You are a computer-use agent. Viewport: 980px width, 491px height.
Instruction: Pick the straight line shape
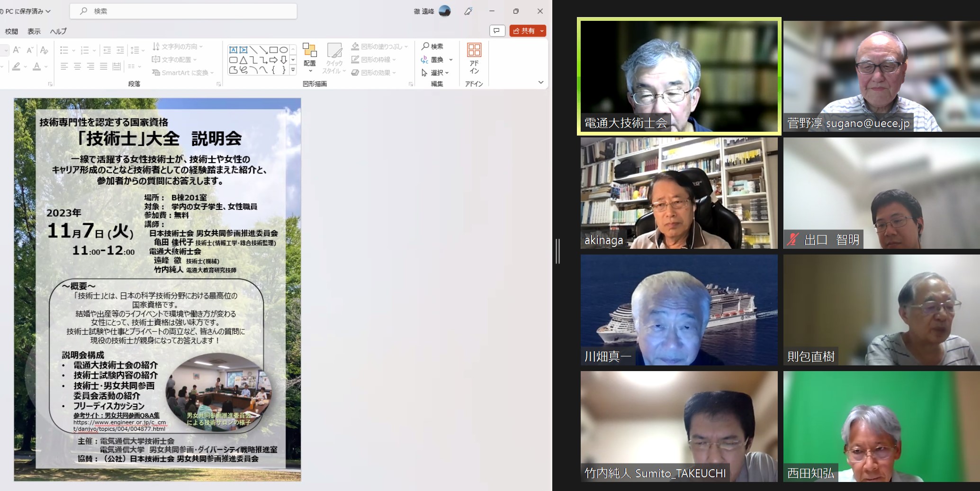pyautogui.click(x=253, y=50)
